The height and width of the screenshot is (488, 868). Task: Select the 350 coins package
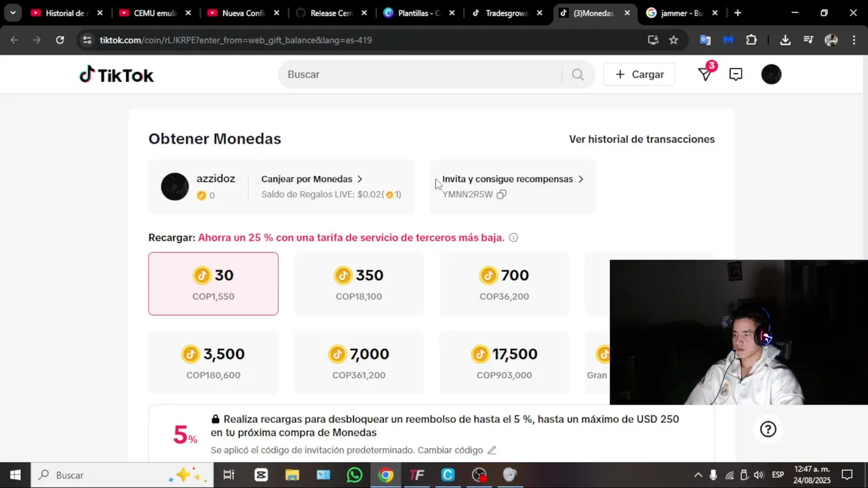(359, 284)
